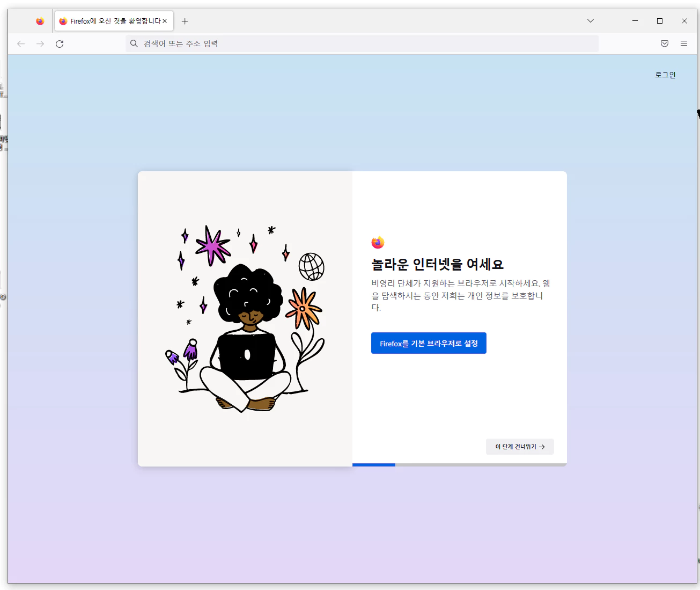Screen dimensions: 700x590
Task: Click the Firefox View pinned icon
Action: (x=40, y=21)
